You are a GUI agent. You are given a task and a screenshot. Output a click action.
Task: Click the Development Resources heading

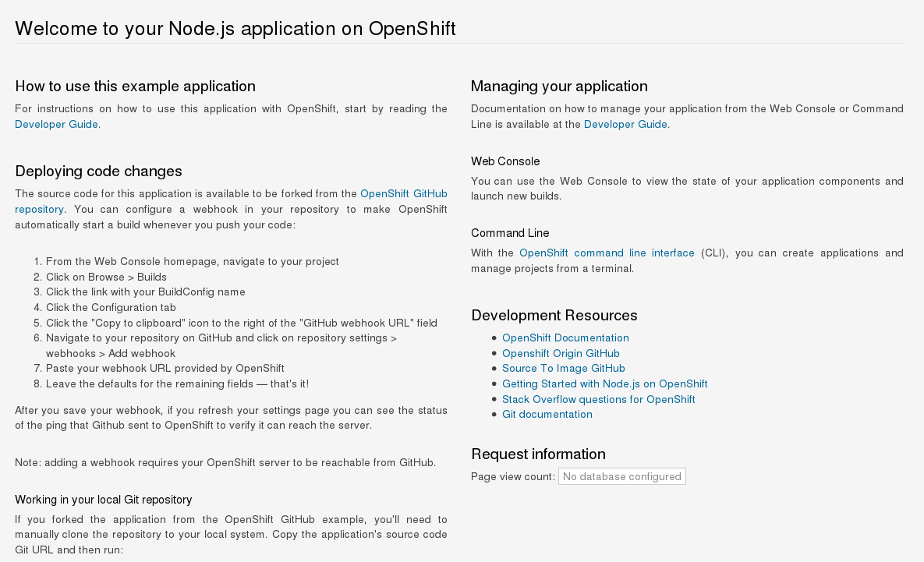[554, 315]
